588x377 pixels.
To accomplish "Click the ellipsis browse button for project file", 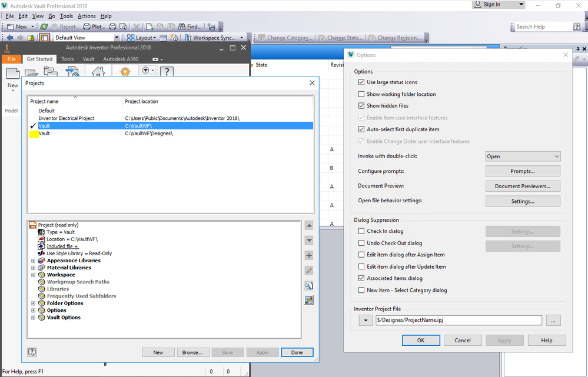I will coord(553,321).
